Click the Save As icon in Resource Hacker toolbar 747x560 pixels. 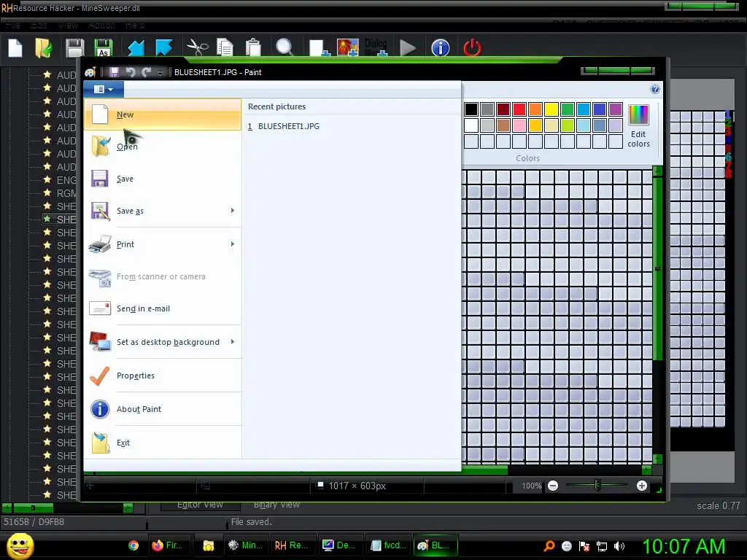pyautogui.click(x=104, y=48)
